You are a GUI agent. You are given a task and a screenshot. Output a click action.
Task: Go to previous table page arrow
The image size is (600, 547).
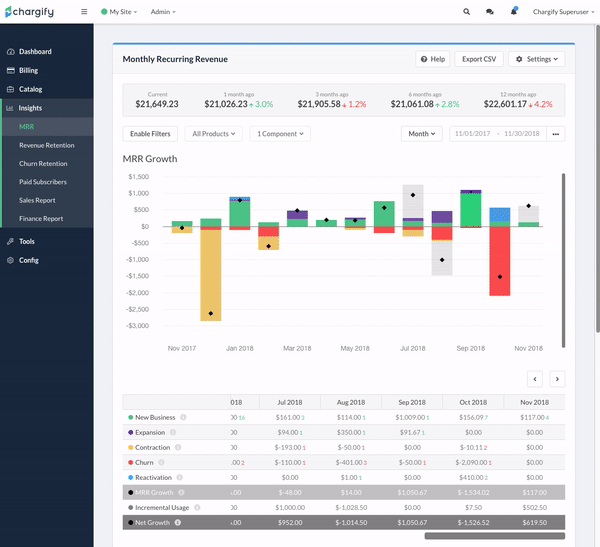coord(535,379)
